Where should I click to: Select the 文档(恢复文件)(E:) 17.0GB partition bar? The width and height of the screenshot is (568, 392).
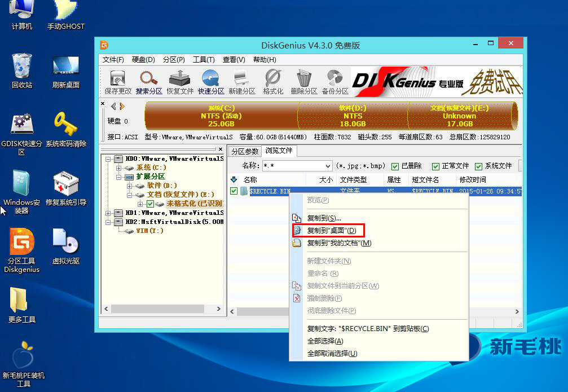pos(460,116)
